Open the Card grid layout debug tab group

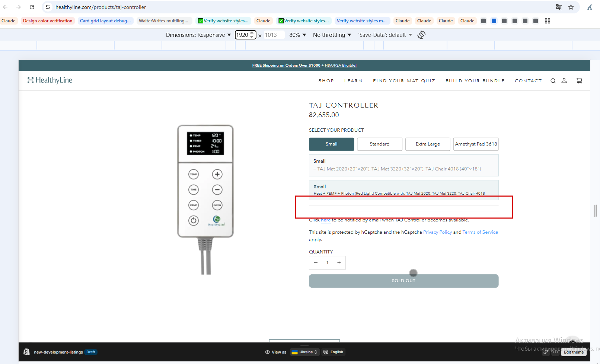[105, 21]
